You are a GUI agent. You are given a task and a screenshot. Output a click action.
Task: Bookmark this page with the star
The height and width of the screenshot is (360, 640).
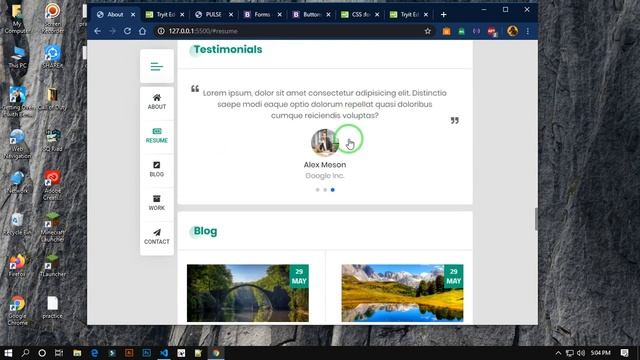(427, 31)
